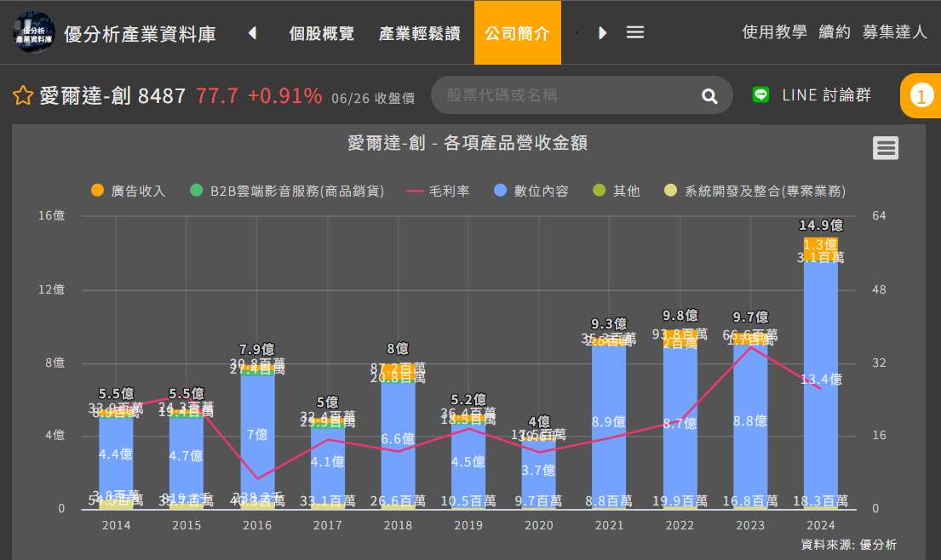Image resolution: width=941 pixels, height=560 pixels.
Task: Click the 2020 數位內容 bar labeled 3.7億
Action: coord(538,474)
